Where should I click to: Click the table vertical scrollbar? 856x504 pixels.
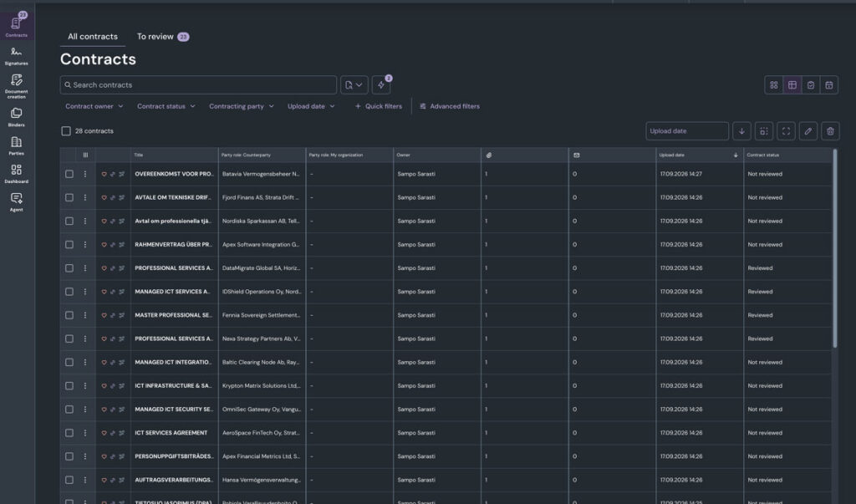835,248
